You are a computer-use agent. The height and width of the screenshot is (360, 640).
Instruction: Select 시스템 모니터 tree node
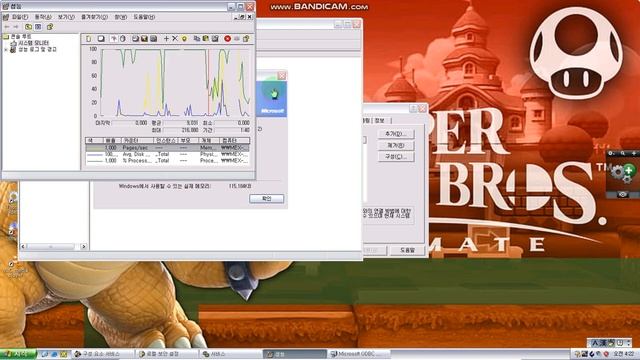point(33,43)
